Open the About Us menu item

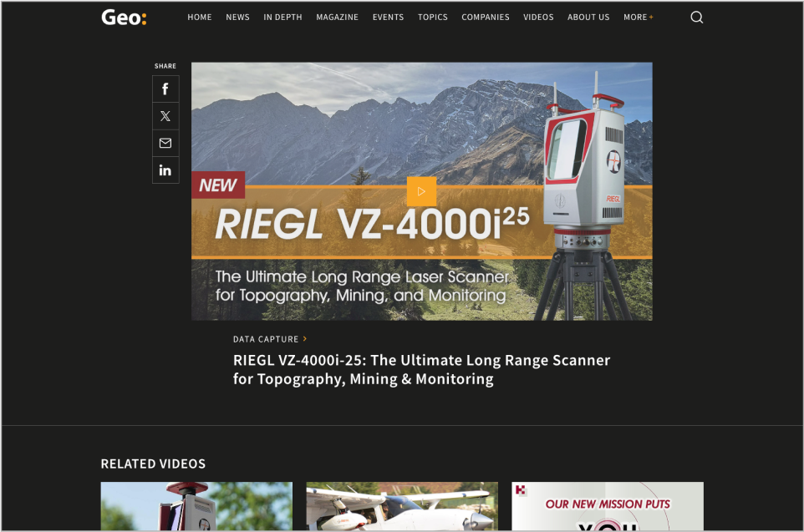pyautogui.click(x=588, y=18)
